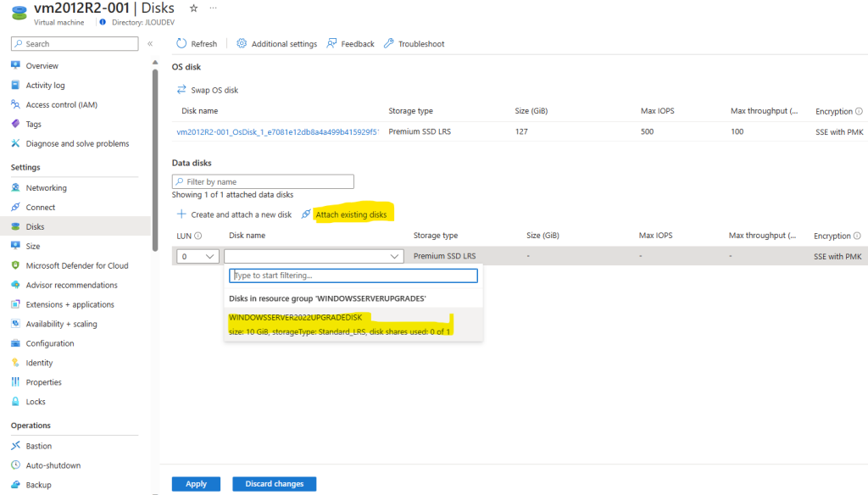Click the Swap OS disk arrows icon

[181, 89]
